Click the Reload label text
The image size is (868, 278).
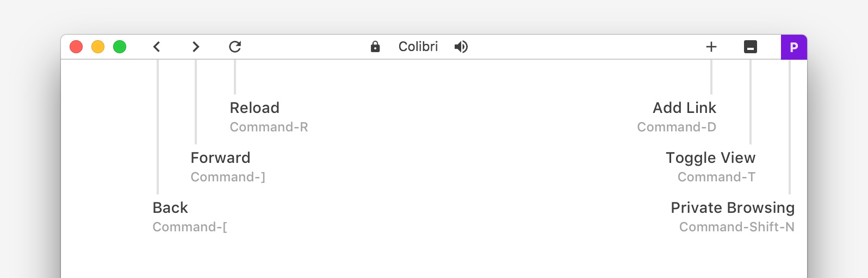click(x=255, y=108)
